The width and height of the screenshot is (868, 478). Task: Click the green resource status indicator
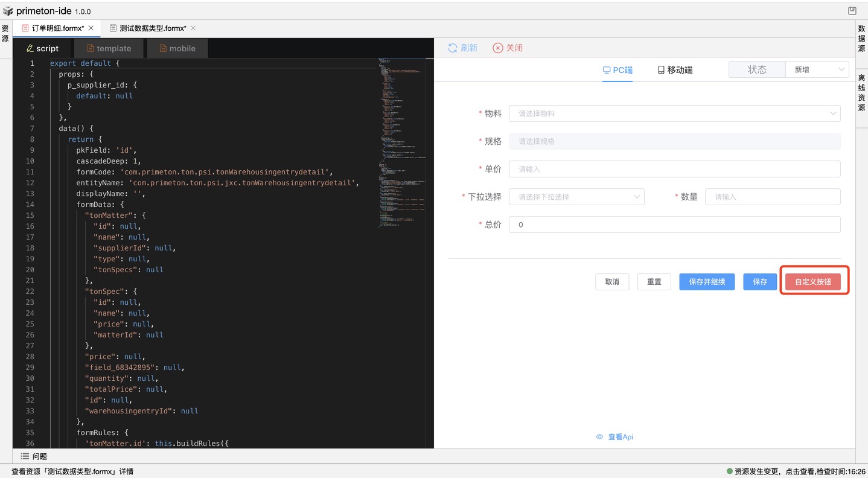point(729,471)
